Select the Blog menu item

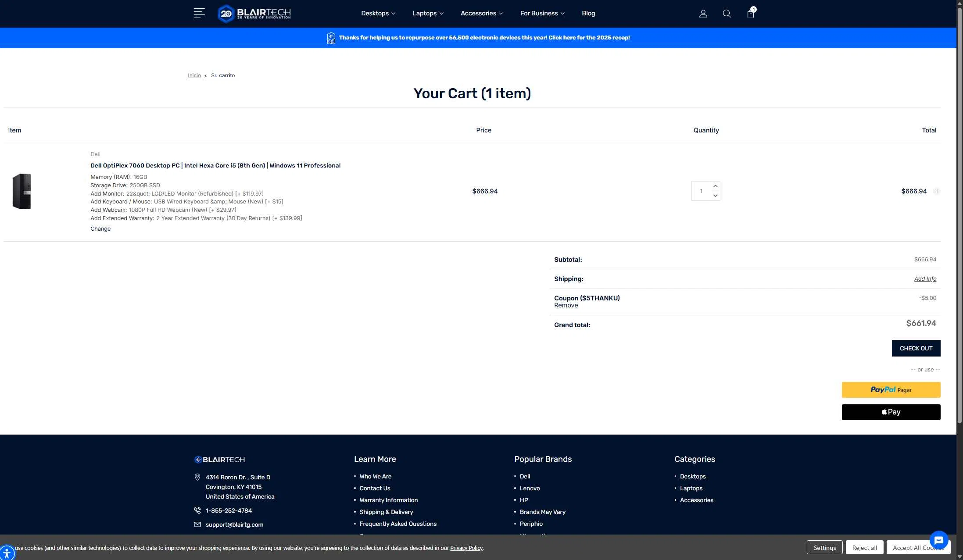coord(588,13)
